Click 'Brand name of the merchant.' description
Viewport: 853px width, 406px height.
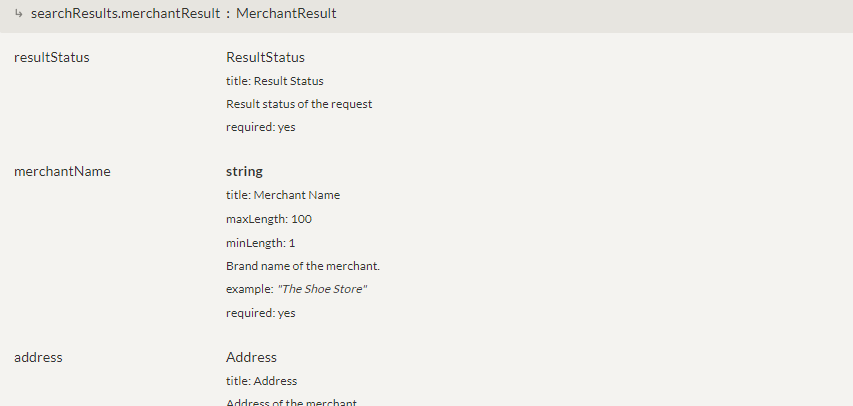point(303,266)
